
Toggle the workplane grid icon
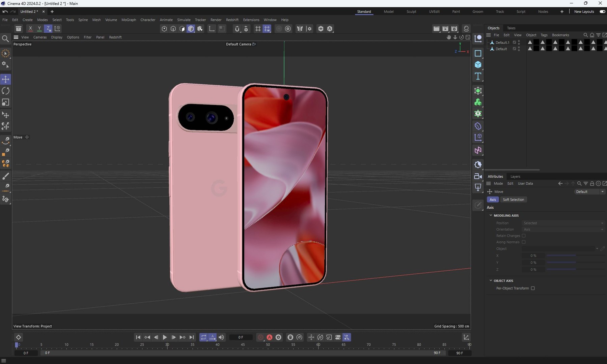click(x=258, y=29)
